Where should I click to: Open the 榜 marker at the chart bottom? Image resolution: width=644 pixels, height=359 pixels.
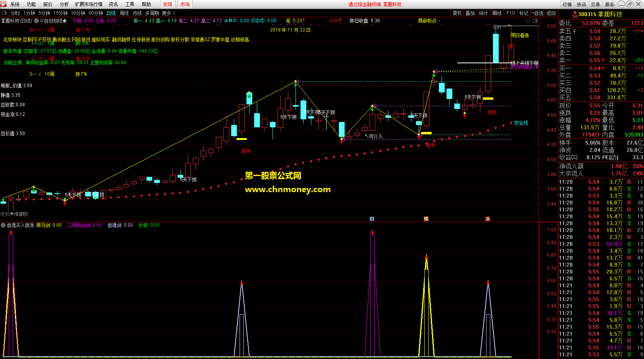(x=426, y=219)
